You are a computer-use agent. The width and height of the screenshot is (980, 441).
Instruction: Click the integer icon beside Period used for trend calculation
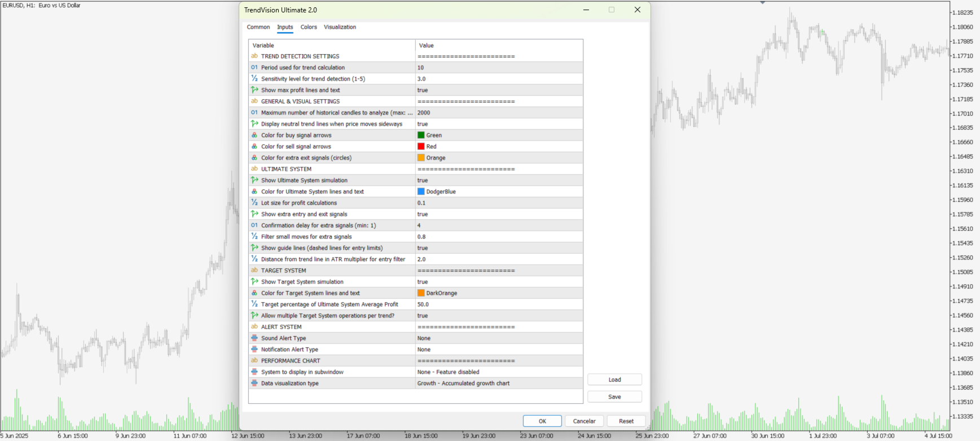(x=254, y=67)
